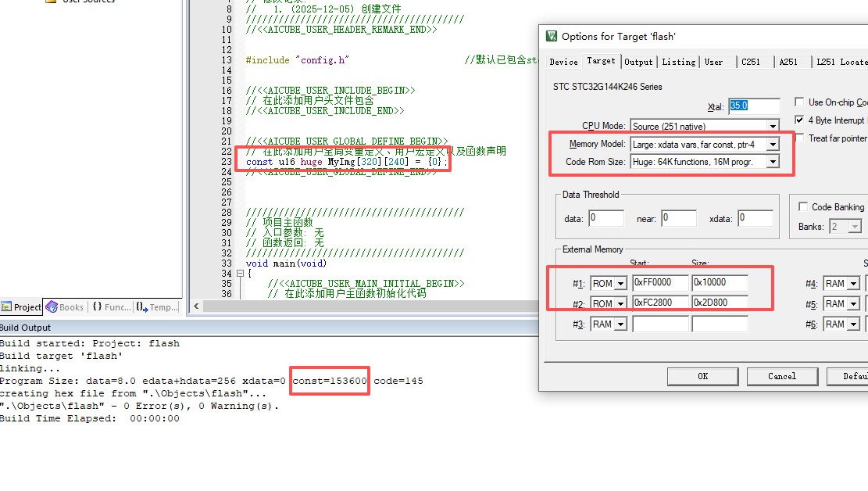Open external memory #4 type dropdown
868x491 pixels.
click(853, 284)
